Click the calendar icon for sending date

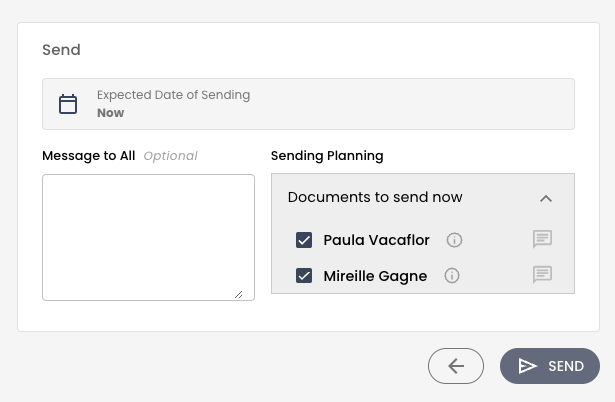coord(68,104)
